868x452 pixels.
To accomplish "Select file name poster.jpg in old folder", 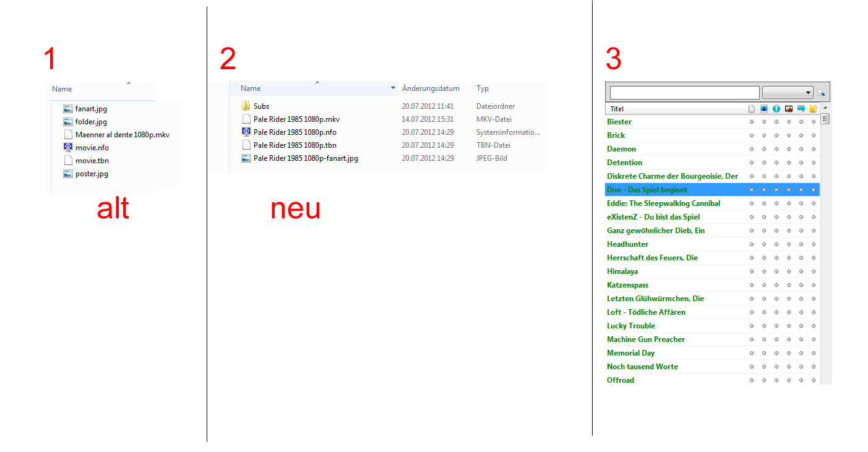I will 92,174.
